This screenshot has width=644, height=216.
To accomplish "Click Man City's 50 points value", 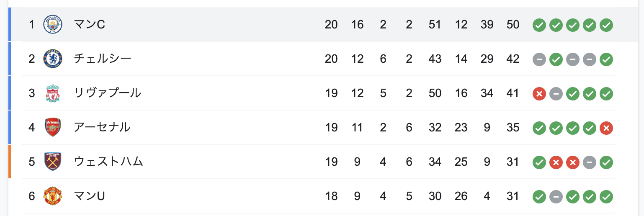I will (x=513, y=25).
